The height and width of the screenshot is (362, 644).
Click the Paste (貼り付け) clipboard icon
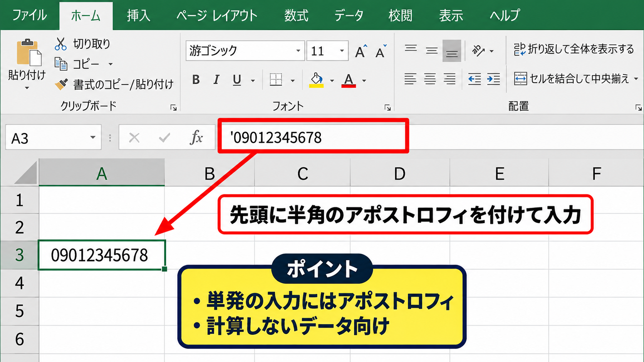coord(28,52)
